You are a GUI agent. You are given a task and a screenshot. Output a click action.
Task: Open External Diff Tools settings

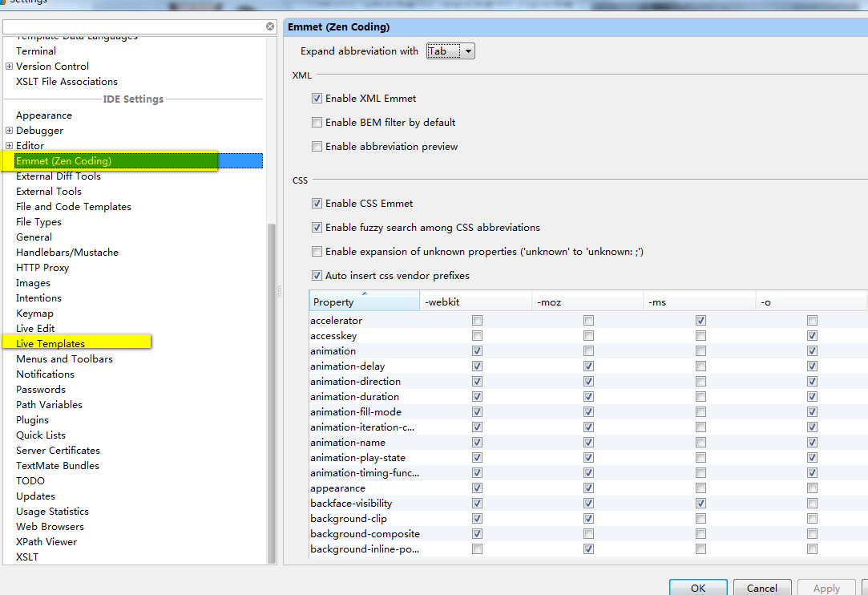(59, 176)
